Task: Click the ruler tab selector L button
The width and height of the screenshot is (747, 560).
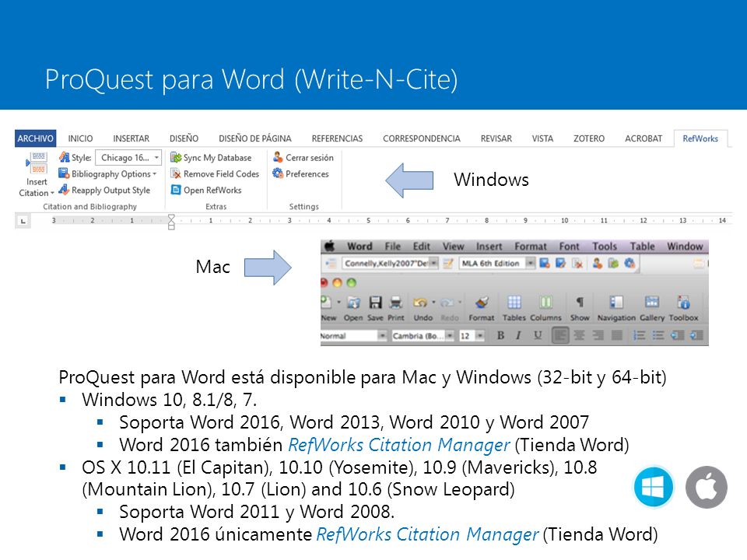Action: [x=23, y=221]
